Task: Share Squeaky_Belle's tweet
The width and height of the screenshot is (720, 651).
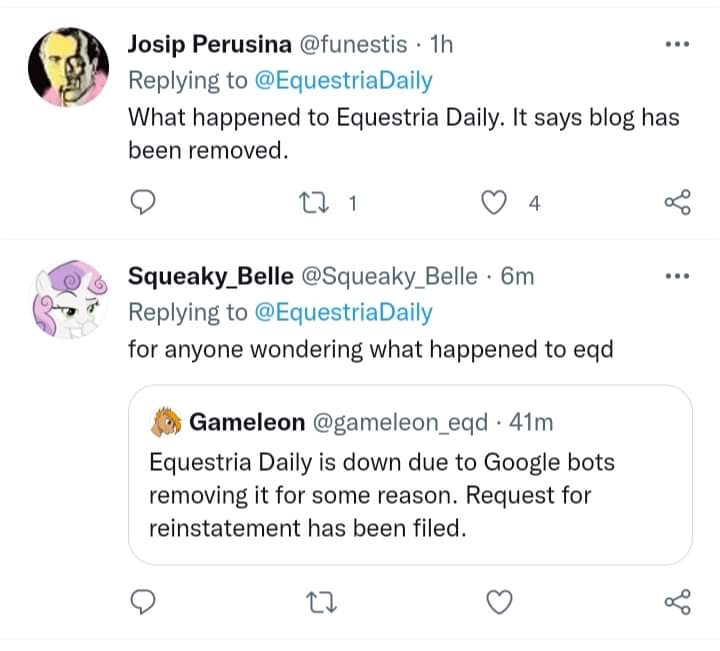Action: click(677, 601)
